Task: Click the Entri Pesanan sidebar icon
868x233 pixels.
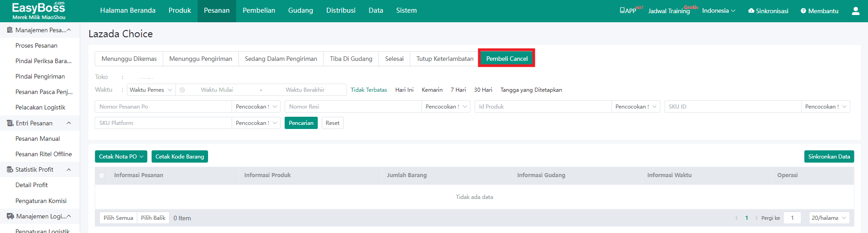Action: click(10, 123)
